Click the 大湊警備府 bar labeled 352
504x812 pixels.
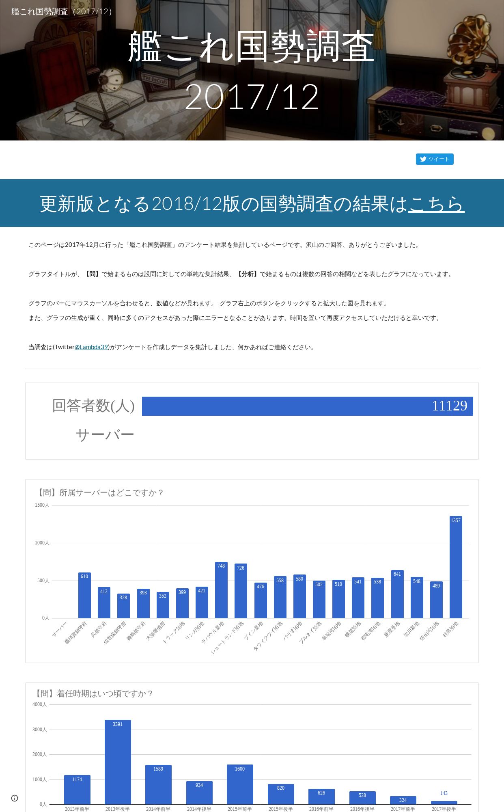[163, 605]
